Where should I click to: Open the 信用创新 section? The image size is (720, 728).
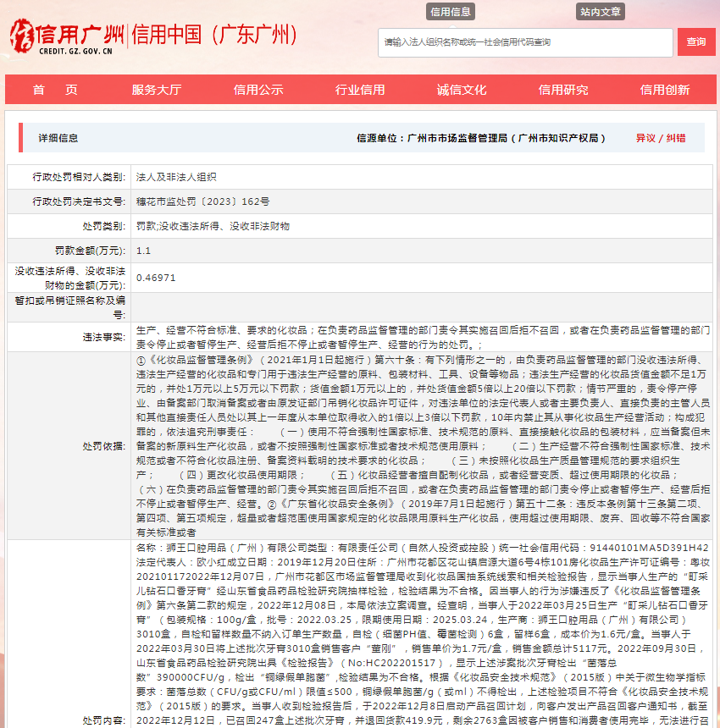(x=667, y=89)
